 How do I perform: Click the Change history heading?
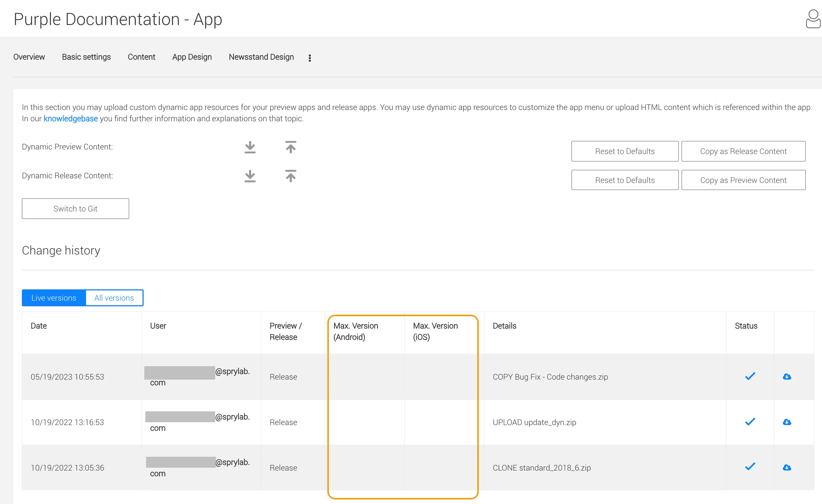coord(61,251)
